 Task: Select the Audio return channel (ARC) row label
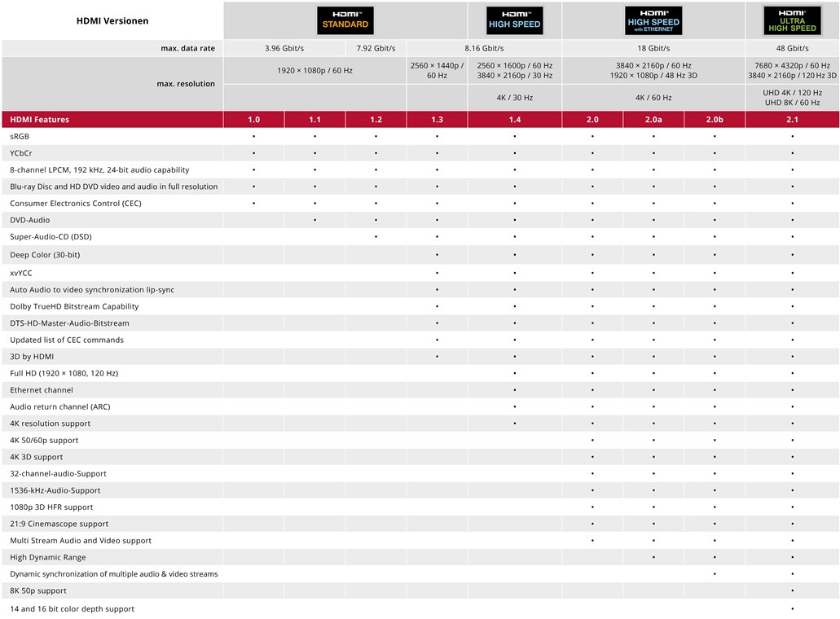(x=59, y=406)
